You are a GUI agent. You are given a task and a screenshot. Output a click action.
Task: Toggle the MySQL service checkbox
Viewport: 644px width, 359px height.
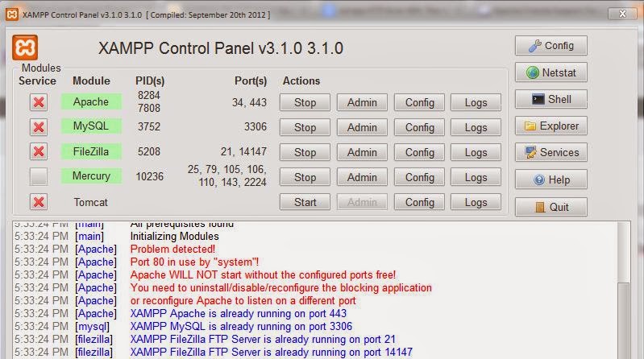point(39,127)
